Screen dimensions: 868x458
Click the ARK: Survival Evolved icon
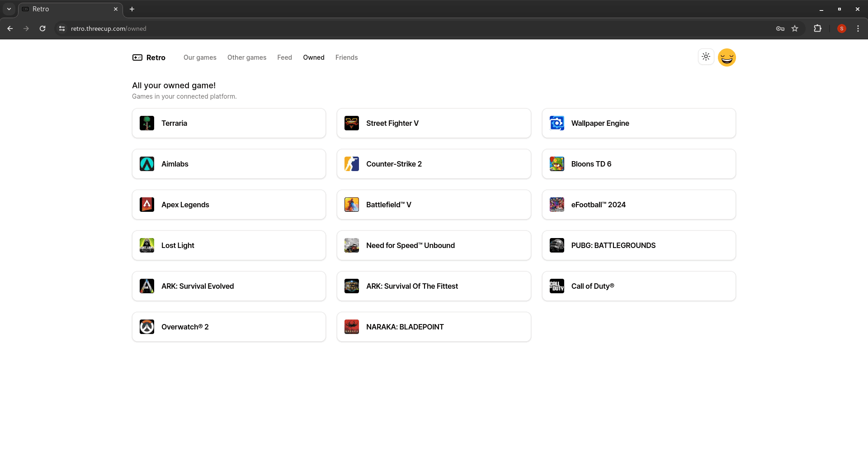pyautogui.click(x=147, y=286)
